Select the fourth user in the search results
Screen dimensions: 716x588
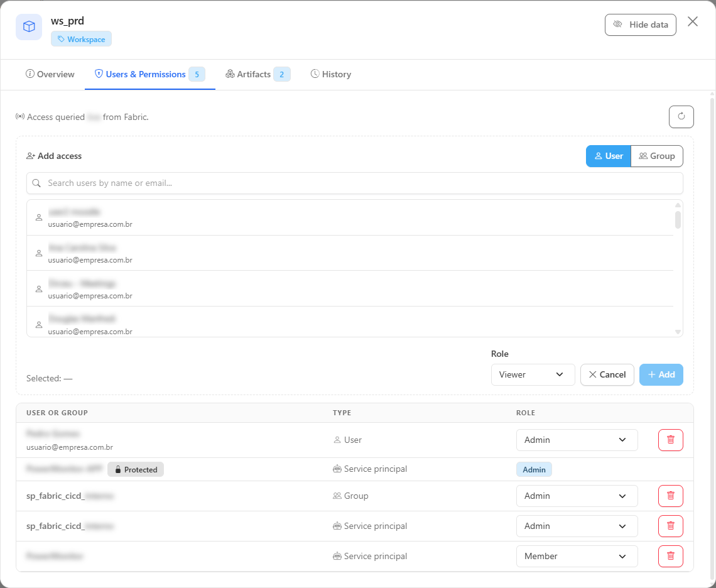click(350, 322)
